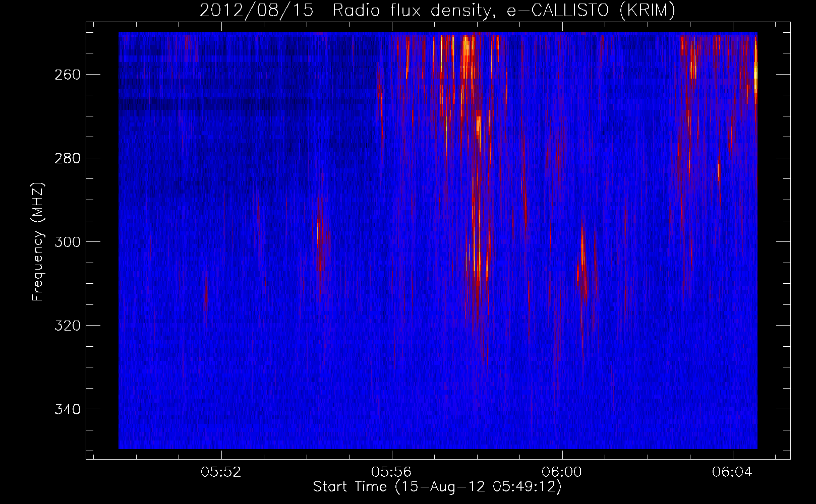The image size is (816, 504).
Task: Click the 06:04 time tick label
Action: 732,472
